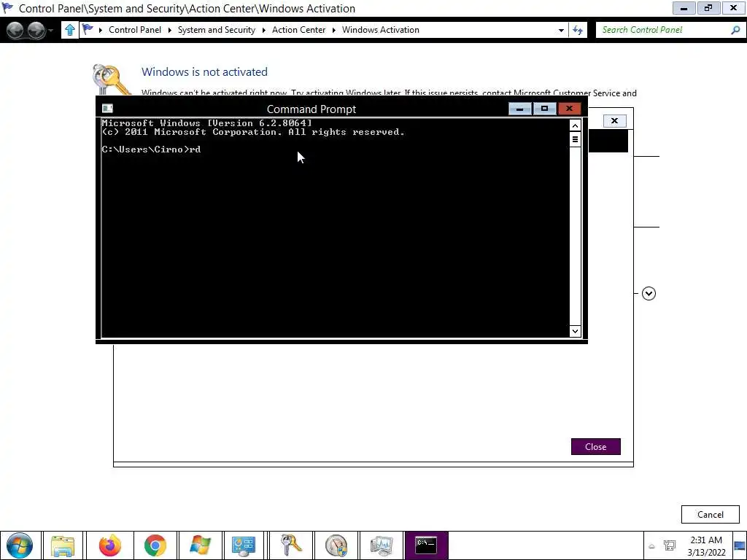Screen dimensions: 747x560
Task: Click the purple Close button
Action: point(595,447)
